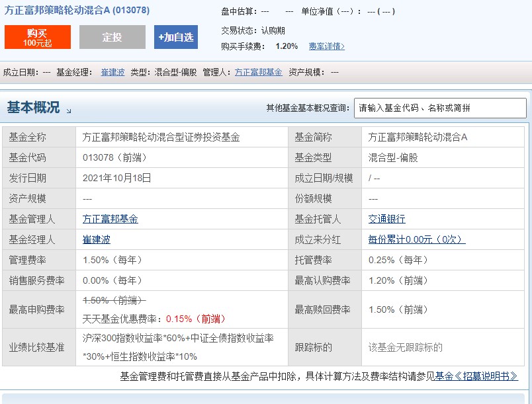
Task: Open 每份累计0.00元（0次） dividend link
Action: pos(417,239)
